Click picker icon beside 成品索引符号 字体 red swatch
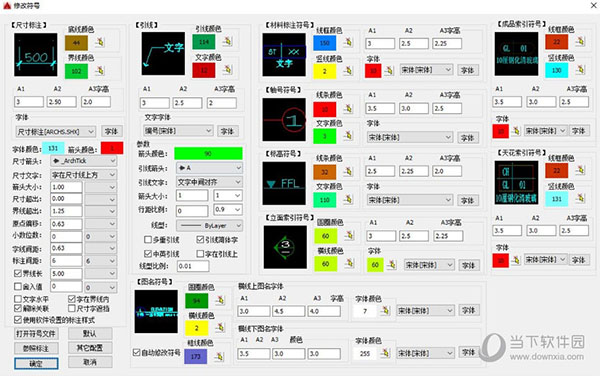The width and height of the screenshot is (600, 376). point(516,131)
